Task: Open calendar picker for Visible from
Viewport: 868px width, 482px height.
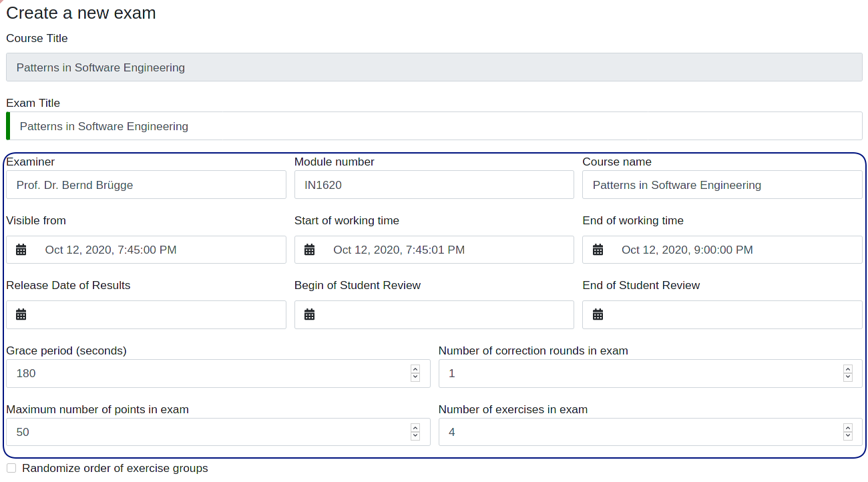Action: click(21, 250)
